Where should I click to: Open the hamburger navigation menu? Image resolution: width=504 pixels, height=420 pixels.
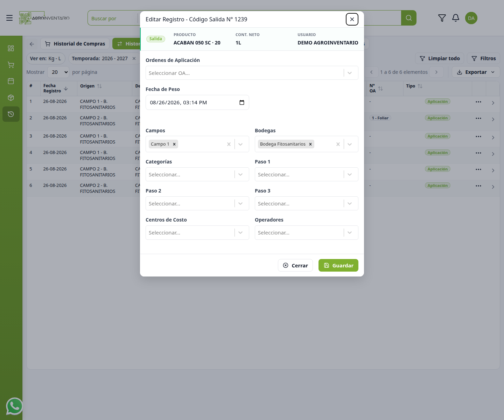(x=9, y=18)
